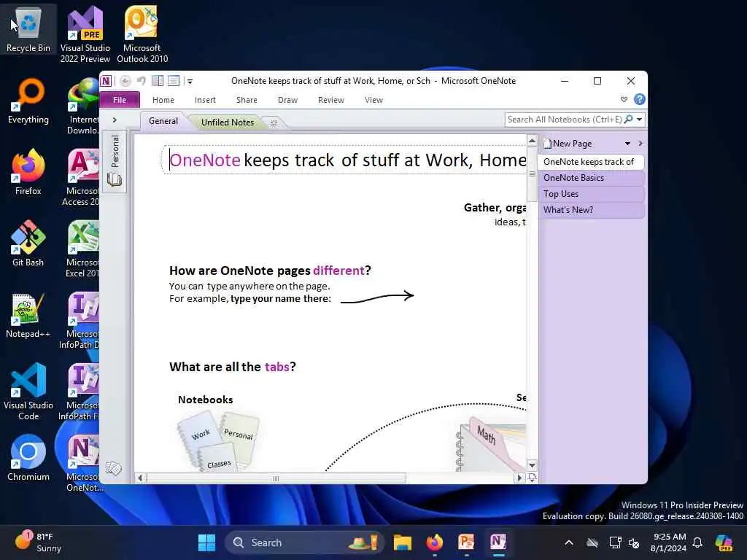
Task: Click the Dock to Desktop icon
Action: (158, 81)
